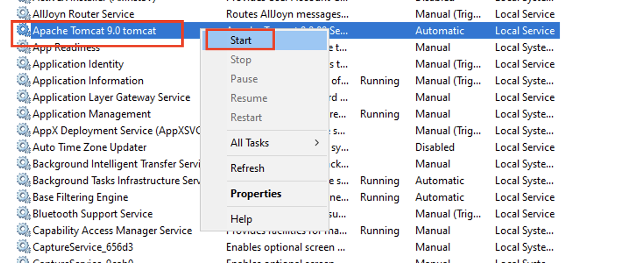Select the CaptureService_656d3 service name
The height and width of the screenshot is (263, 644).
click(x=83, y=247)
